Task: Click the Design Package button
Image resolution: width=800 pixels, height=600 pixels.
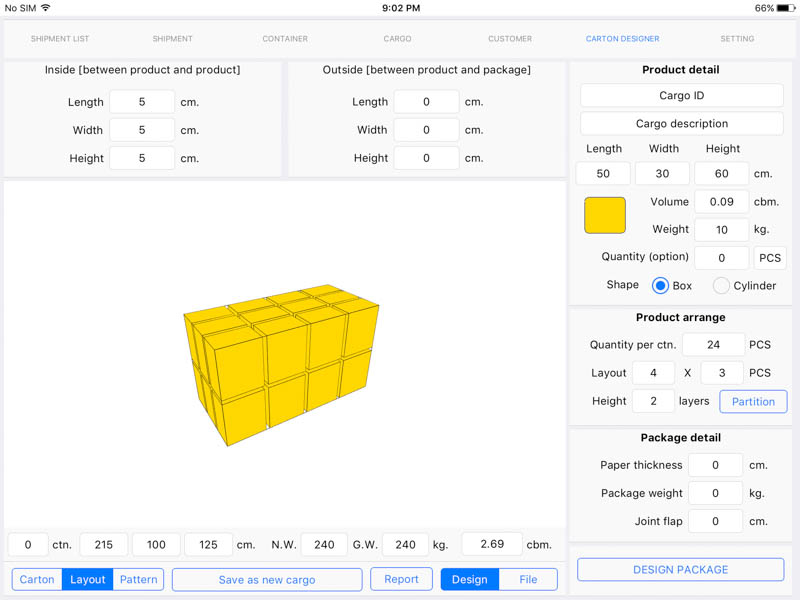Action: [x=681, y=569]
